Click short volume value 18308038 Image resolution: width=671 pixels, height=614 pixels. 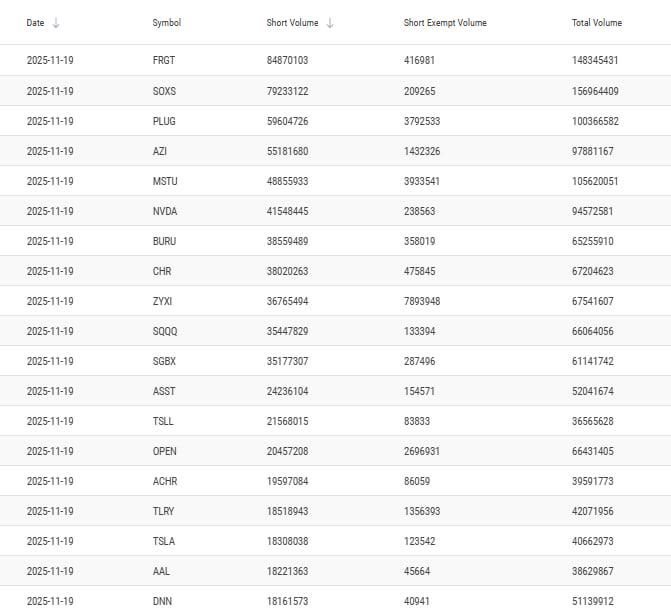click(287, 541)
